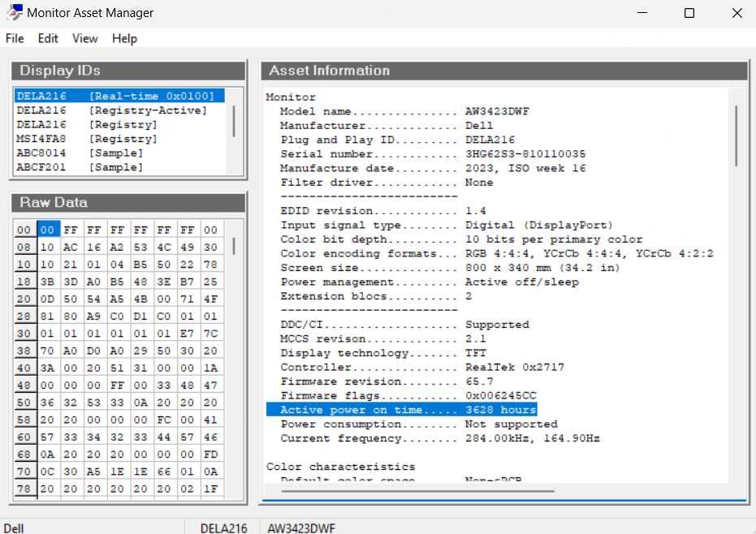Select byte AC in row 08

(71, 248)
